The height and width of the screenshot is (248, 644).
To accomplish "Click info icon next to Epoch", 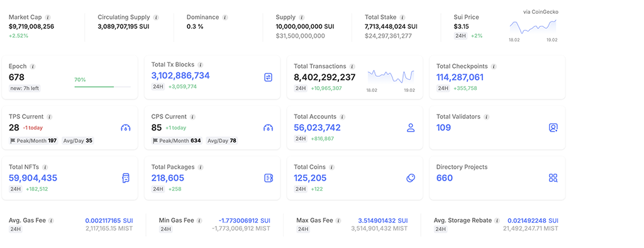I will coord(33,66).
